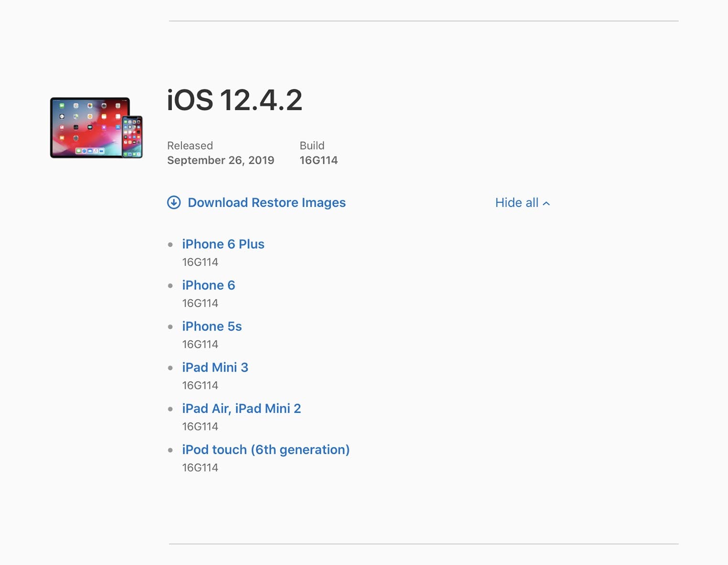Image resolution: width=728 pixels, height=565 pixels.
Task: Open the iPod touch (6th generation) link
Action: pyautogui.click(x=266, y=450)
